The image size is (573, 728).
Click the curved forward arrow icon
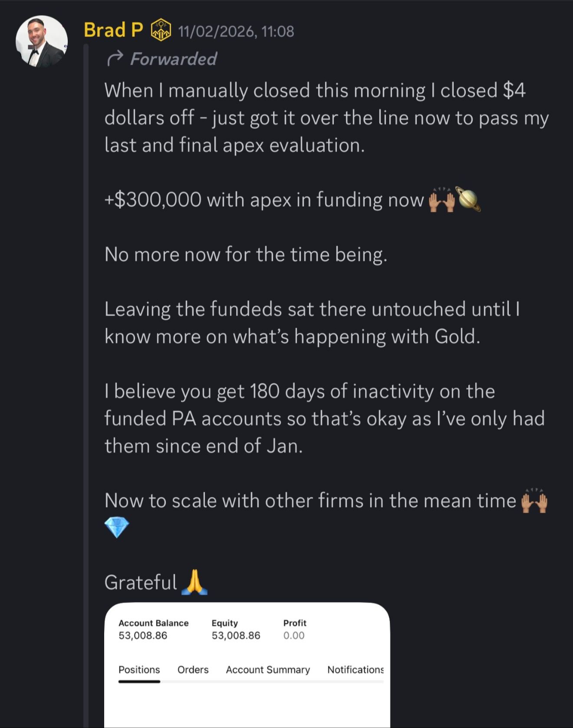[115, 59]
